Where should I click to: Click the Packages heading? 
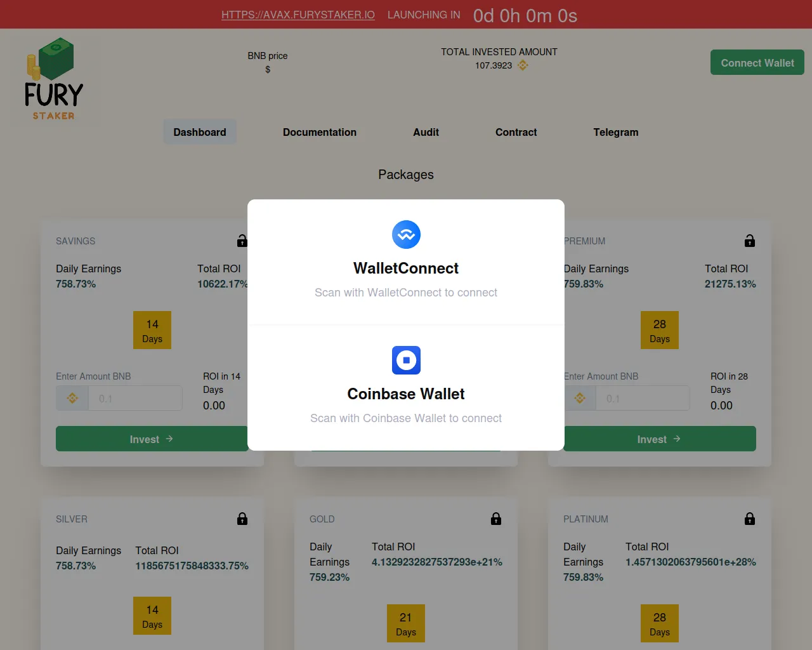pos(406,175)
